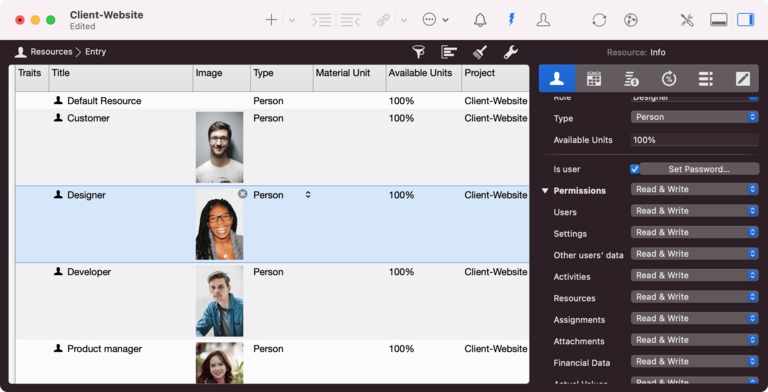
Task: Click the person silhouette toolbar icon
Action: point(543,20)
